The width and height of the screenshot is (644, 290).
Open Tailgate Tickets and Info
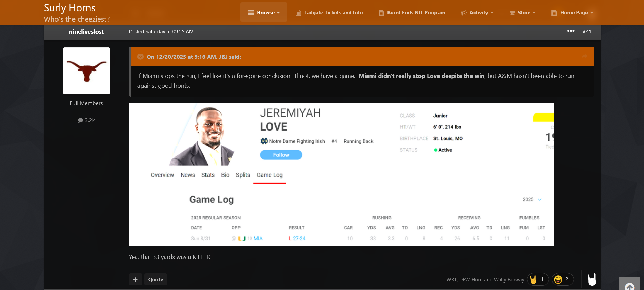click(x=329, y=13)
